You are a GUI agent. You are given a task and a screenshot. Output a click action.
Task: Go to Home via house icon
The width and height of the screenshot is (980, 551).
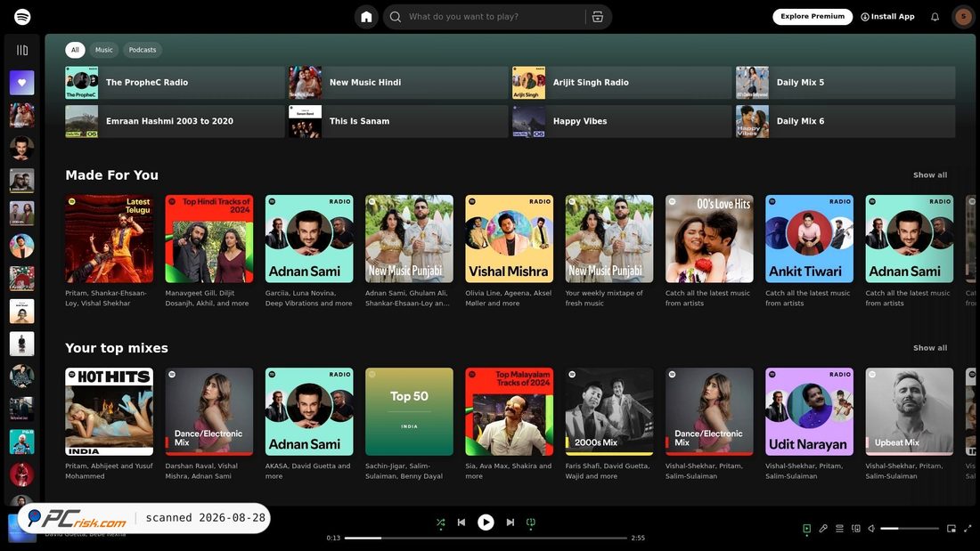(366, 17)
